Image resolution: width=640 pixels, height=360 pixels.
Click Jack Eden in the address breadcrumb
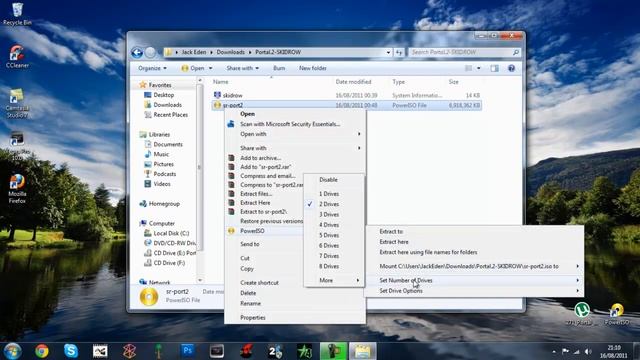click(x=194, y=52)
